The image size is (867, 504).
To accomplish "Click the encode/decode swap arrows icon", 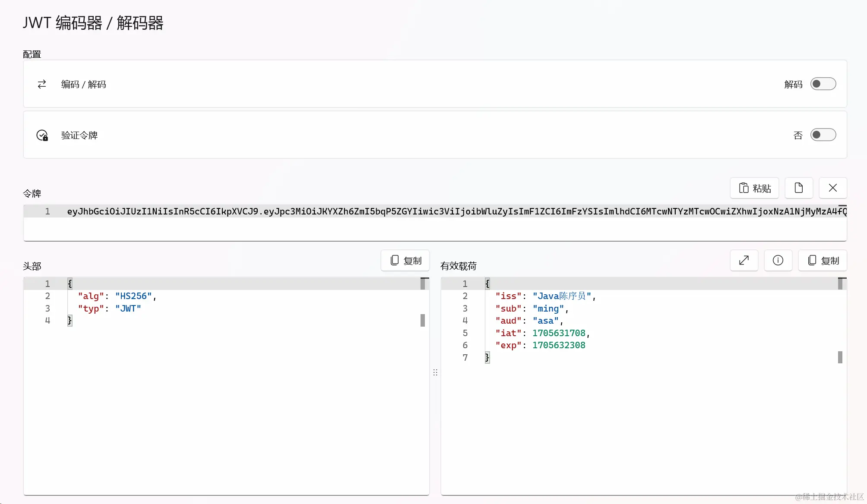I will pyautogui.click(x=42, y=84).
